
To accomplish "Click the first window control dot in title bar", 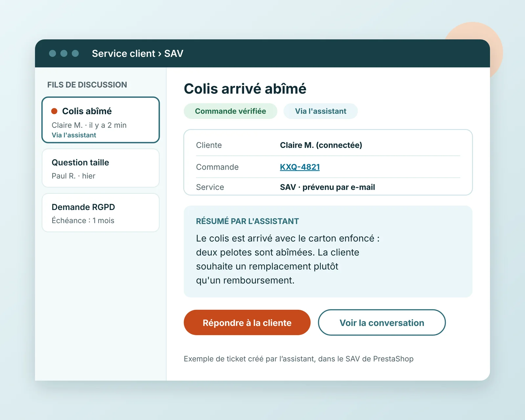I will [52, 53].
